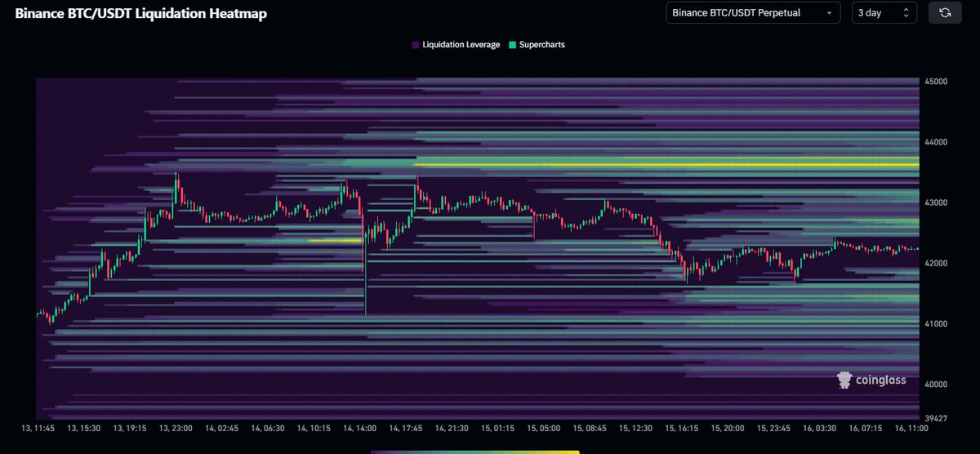This screenshot has height=454, width=980.
Task: Click the 44000 price axis label
Action: click(x=935, y=142)
